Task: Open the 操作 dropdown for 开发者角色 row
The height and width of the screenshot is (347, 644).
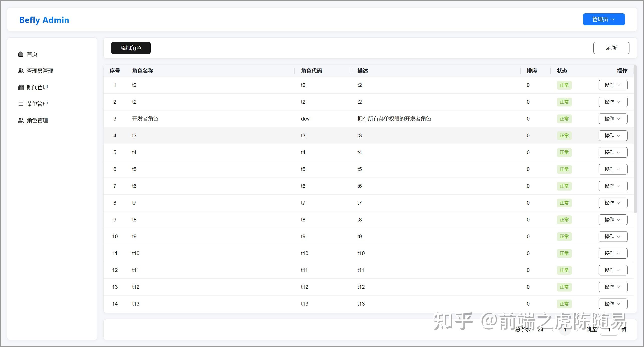Action: [x=613, y=119]
